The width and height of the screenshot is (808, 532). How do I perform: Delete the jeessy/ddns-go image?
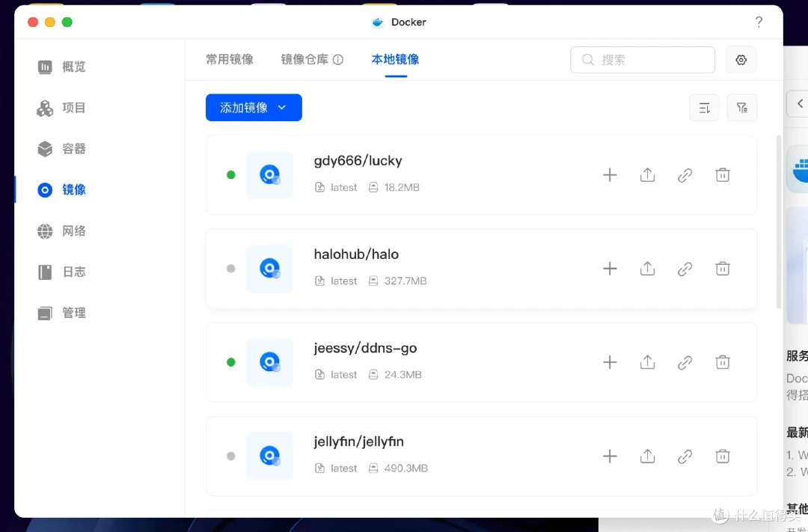click(723, 362)
